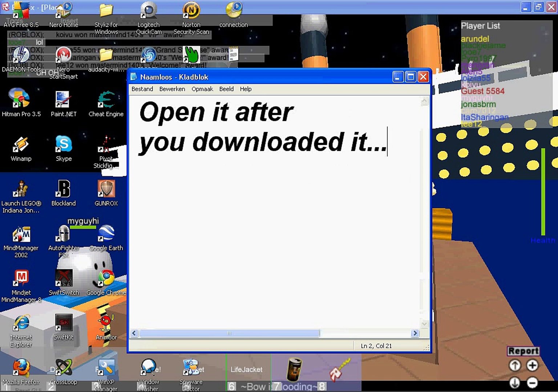Click player arundel in Player List
The height and width of the screenshot is (392, 558).
point(475,39)
